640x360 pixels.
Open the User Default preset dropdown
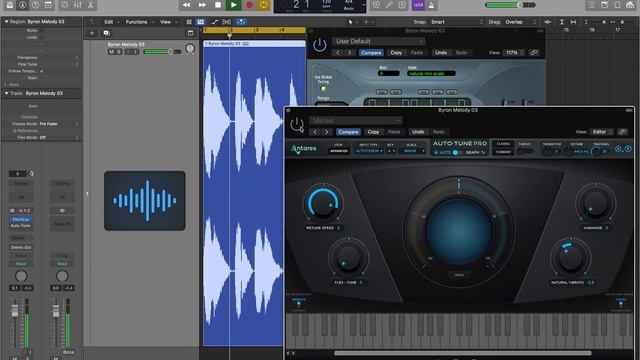point(378,41)
